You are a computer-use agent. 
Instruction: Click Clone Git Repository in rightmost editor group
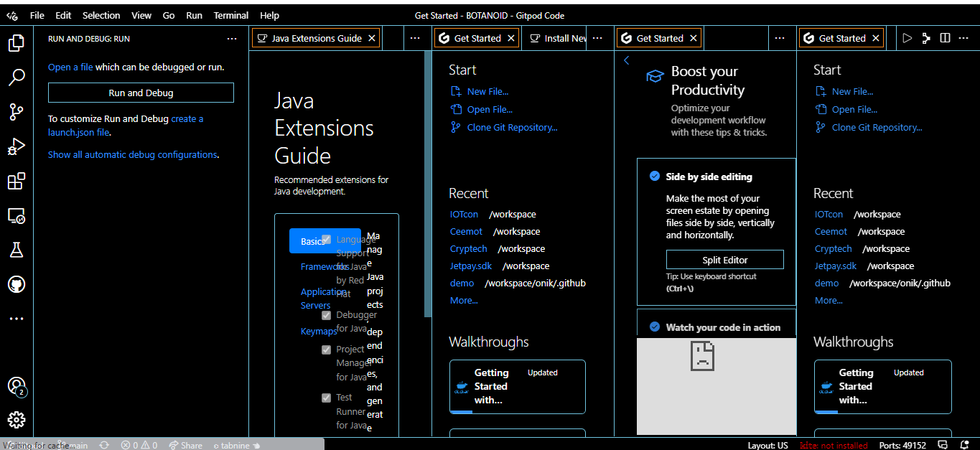click(877, 127)
